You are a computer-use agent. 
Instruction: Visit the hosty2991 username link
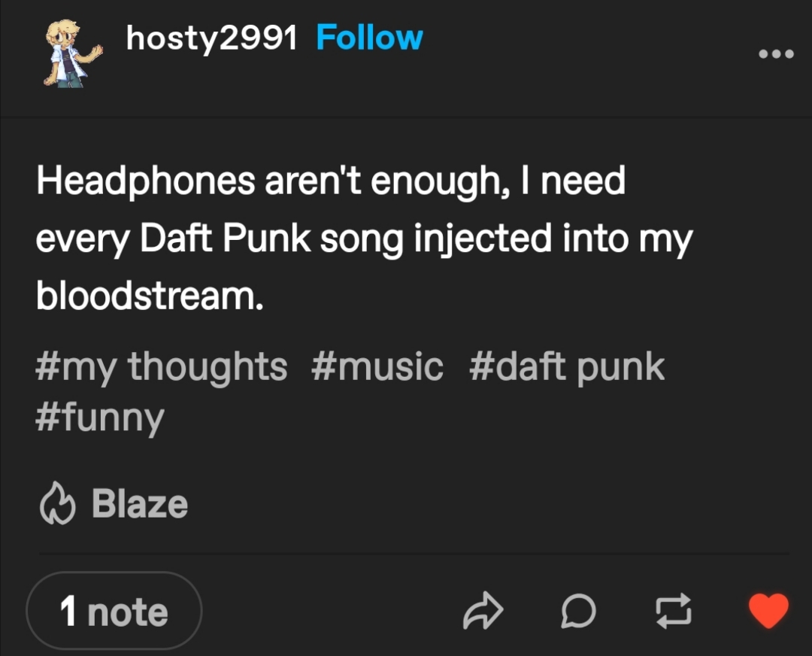click(x=212, y=38)
